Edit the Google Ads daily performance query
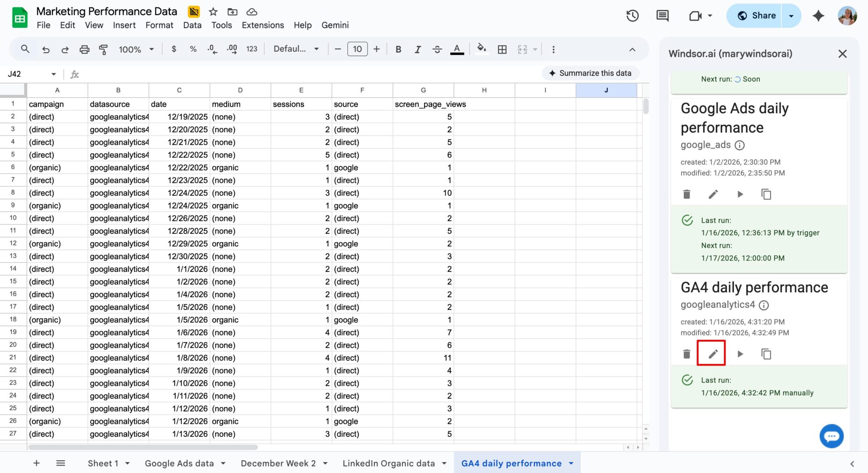The height and width of the screenshot is (473, 868). pyautogui.click(x=713, y=194)
